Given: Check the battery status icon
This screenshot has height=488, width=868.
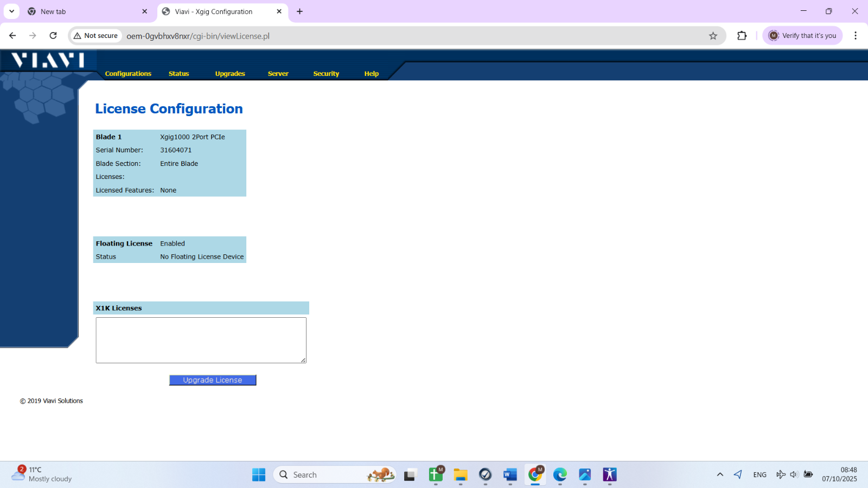Looking at the screenshot, I should point(808,474).
